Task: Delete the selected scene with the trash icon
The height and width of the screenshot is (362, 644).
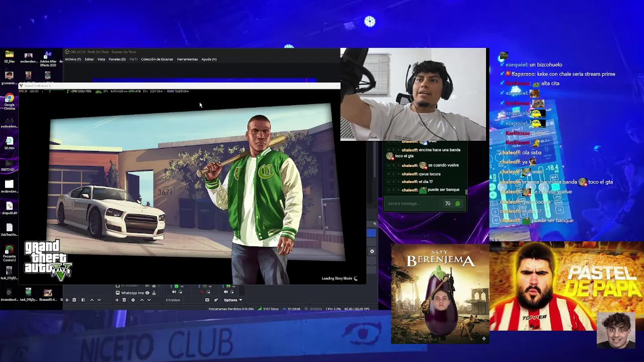Action: (74, 300)
